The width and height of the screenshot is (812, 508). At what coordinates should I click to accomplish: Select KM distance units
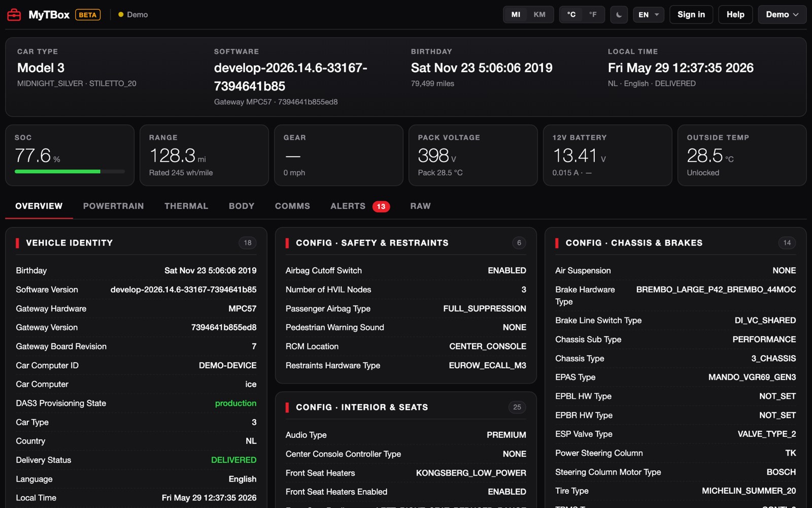539,15
